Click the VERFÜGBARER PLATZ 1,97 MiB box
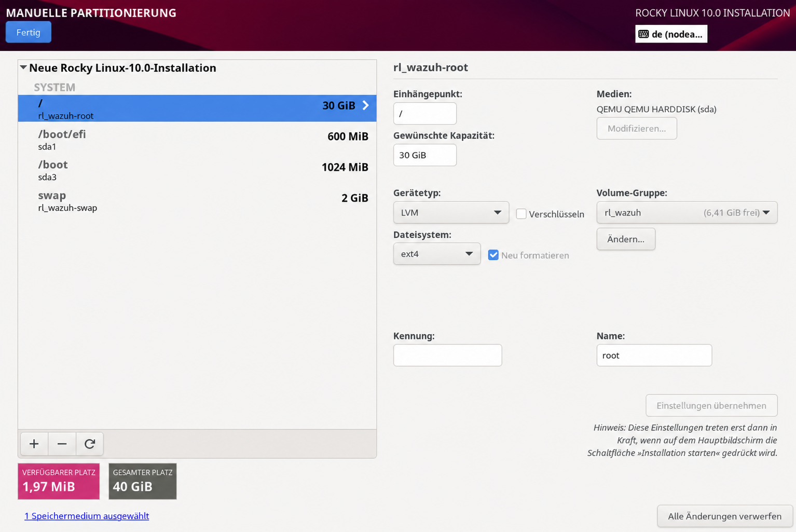The width and height of the screenshot is (796, 532). click(59, 481)
